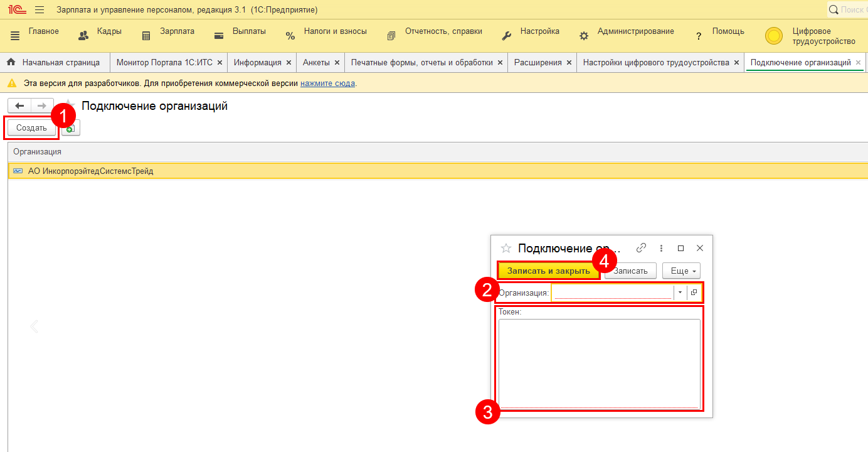Click the forward navigation arrow
This screenshot has width=868, height=452.
click(42, 106)
